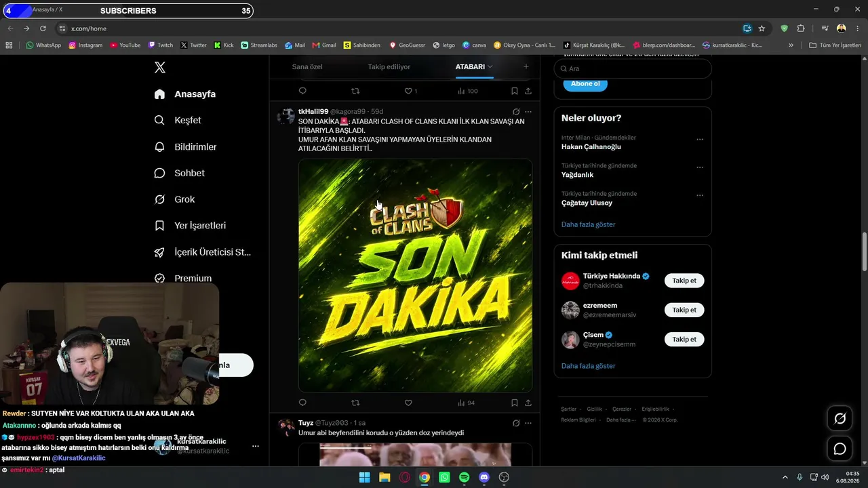Image resolution: width=868 pixels, height=488 pixels.
Task: Share the post with 94 views
Action: click(528, 403)
